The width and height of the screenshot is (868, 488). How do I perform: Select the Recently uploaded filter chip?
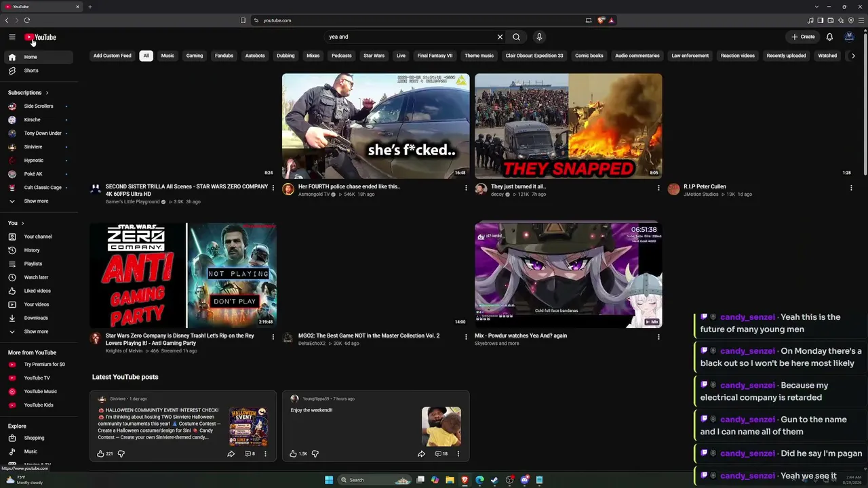point(786,56)
